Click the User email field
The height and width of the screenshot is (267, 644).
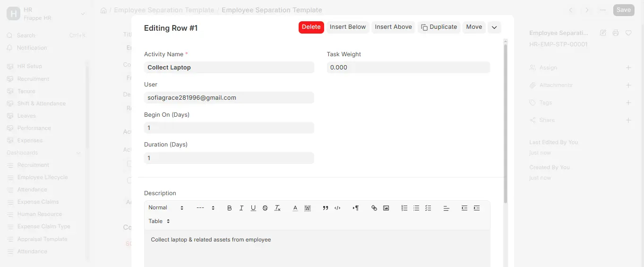coord(229,98)
